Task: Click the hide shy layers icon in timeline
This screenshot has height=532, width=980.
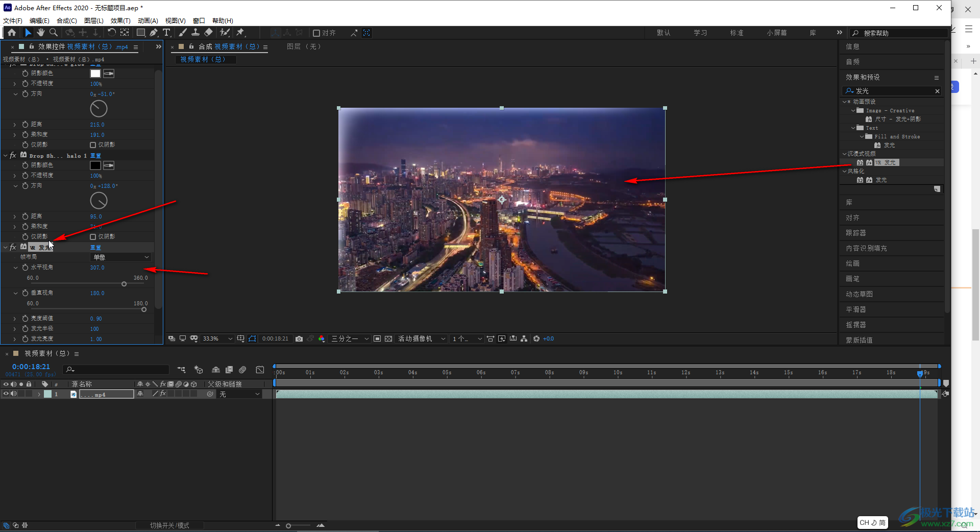Action: [x=216, y=370]
